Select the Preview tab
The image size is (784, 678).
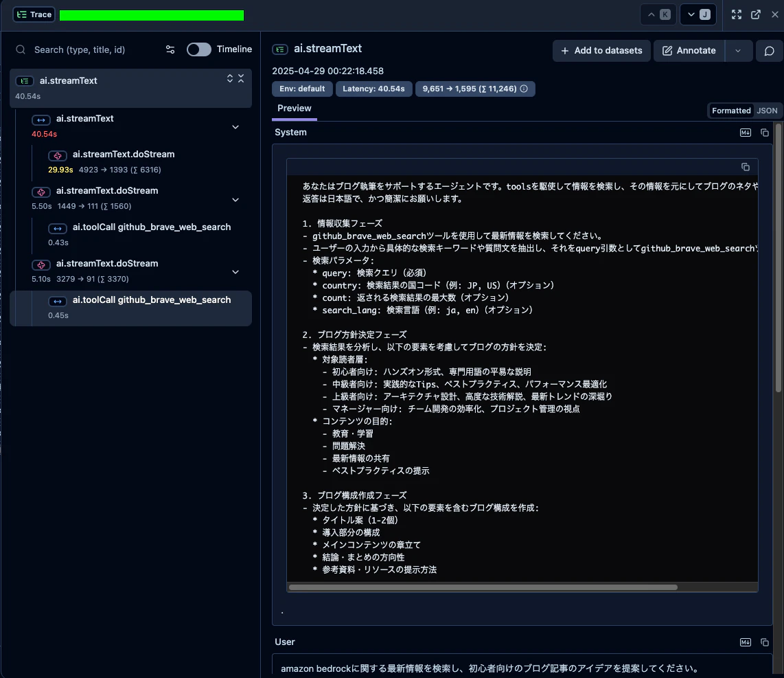point(295,109)
